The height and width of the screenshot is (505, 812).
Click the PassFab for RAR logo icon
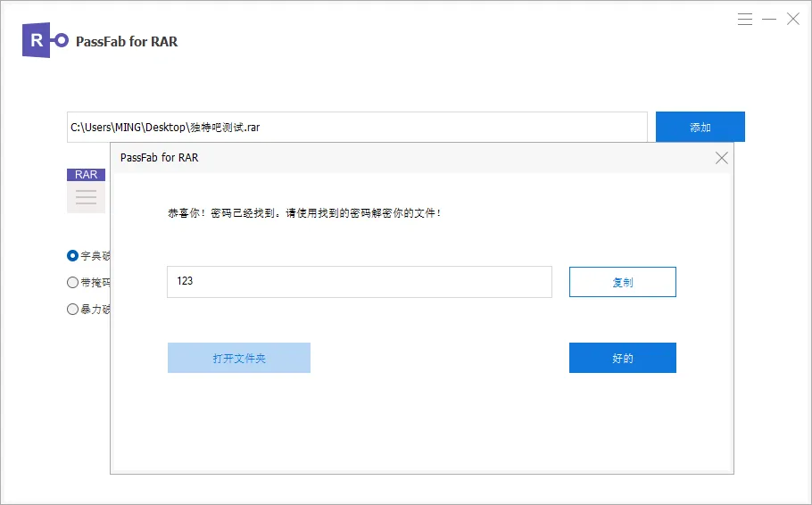(45, 40)
